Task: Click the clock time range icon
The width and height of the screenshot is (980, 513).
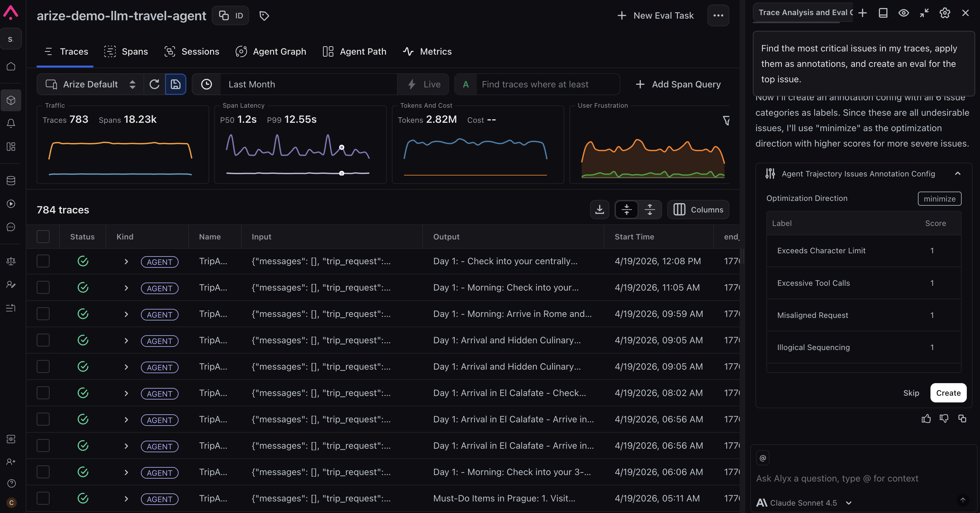Action: [x=206, y=84]
